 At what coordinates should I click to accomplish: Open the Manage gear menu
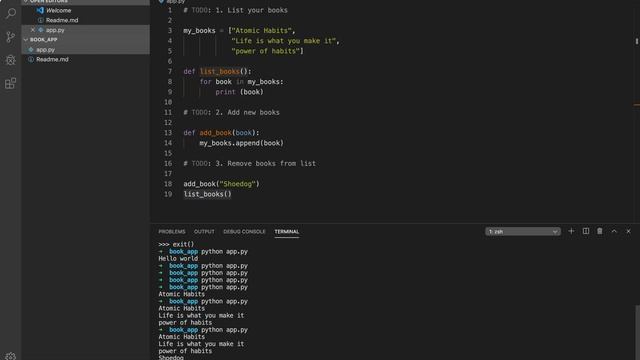[11, 356]
